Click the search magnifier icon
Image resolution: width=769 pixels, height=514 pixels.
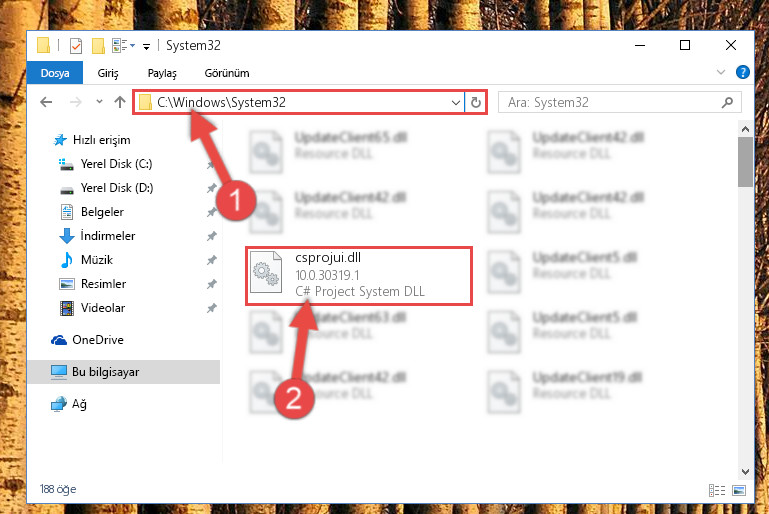(x=727, y=103)
